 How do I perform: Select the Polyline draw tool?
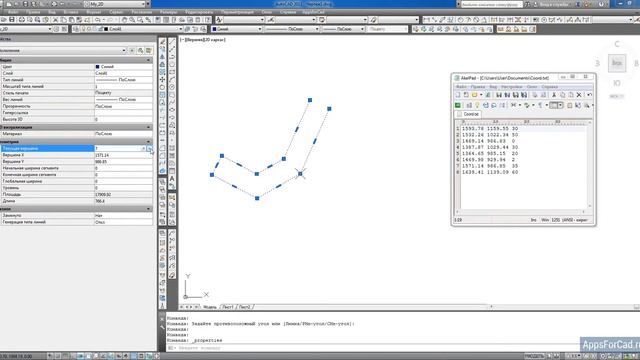coord(172,57)
